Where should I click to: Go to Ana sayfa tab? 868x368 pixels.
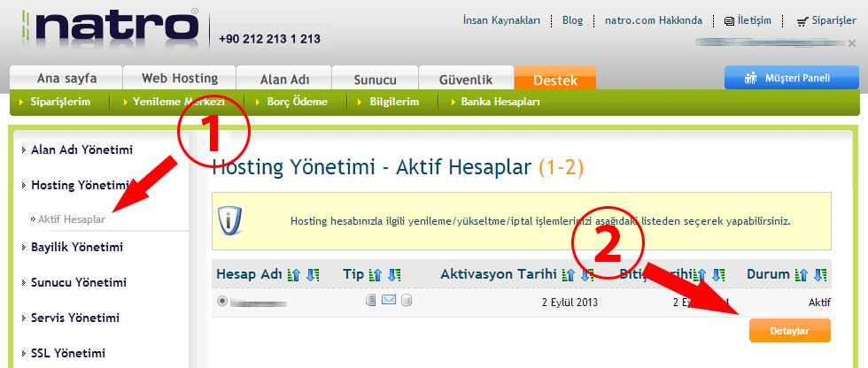66,78
